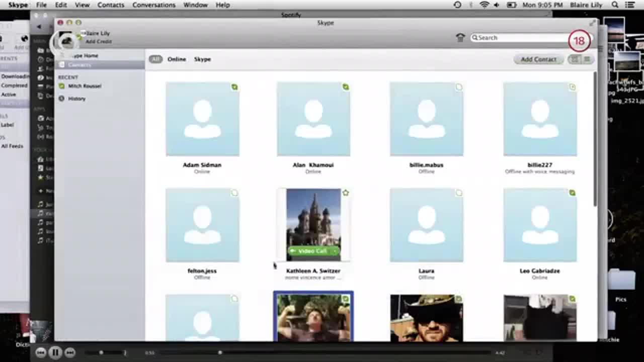Open the Contacts menu
Screen dimensions: 644x362
pyautogui.click(x=111, y=5)
